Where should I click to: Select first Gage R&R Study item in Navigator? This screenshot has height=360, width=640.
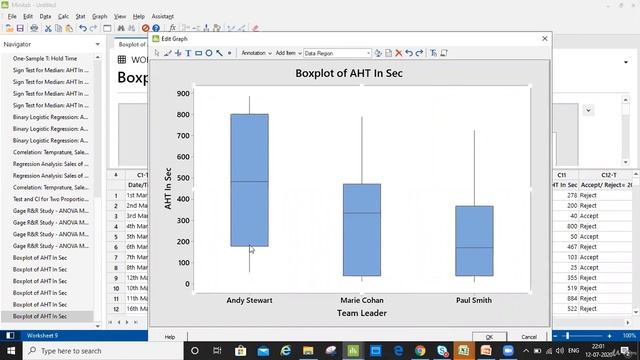[x=50, y=211]
